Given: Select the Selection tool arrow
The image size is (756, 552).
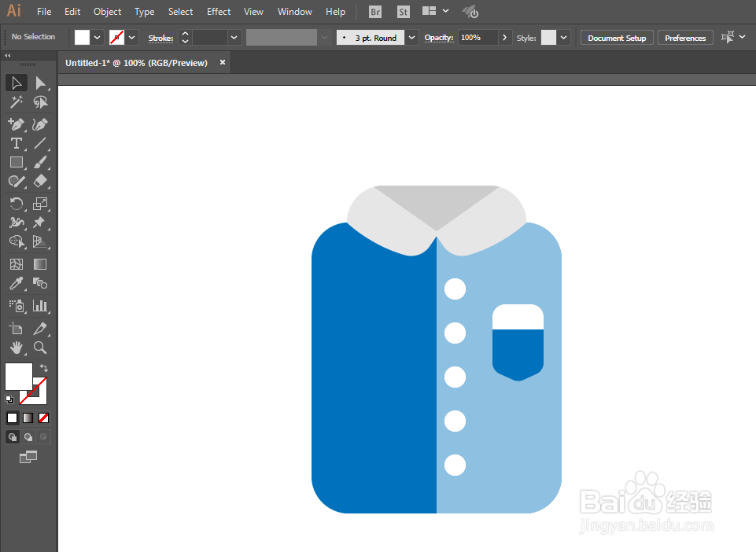Looking at the screenshot, I should (17, 83).
